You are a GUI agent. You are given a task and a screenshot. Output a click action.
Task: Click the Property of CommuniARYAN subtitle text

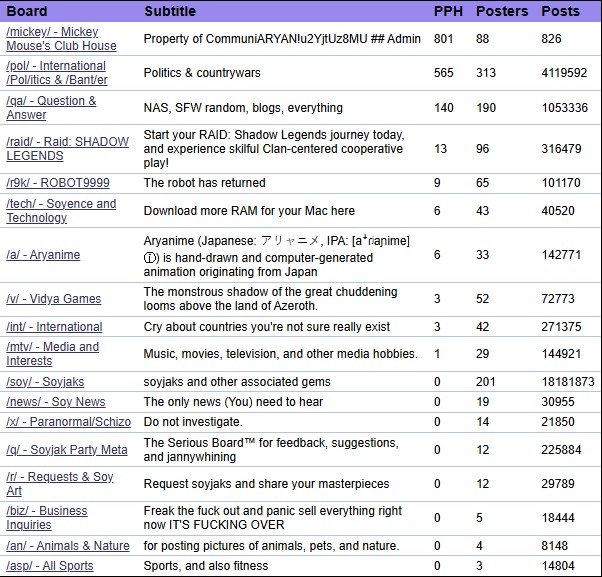282,38
